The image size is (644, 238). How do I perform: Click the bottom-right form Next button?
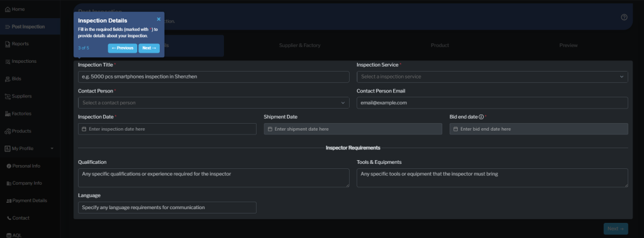(616, 229)
